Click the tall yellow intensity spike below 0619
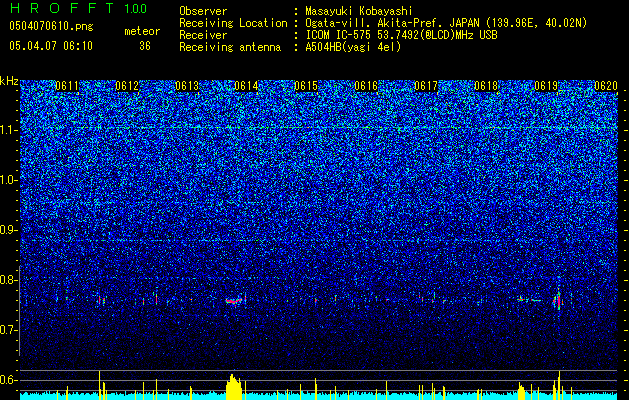 coord(559,385)
